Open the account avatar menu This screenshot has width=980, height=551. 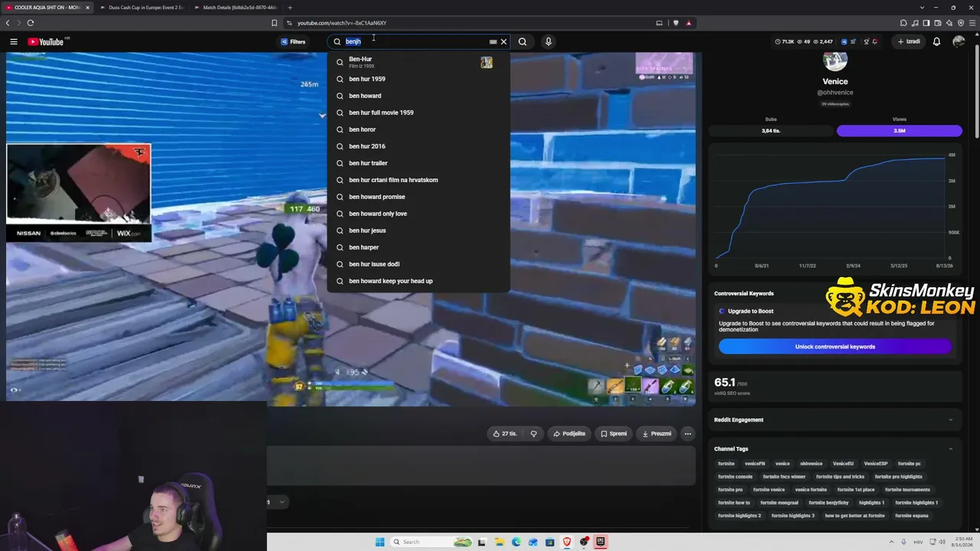tap(959, 41)
